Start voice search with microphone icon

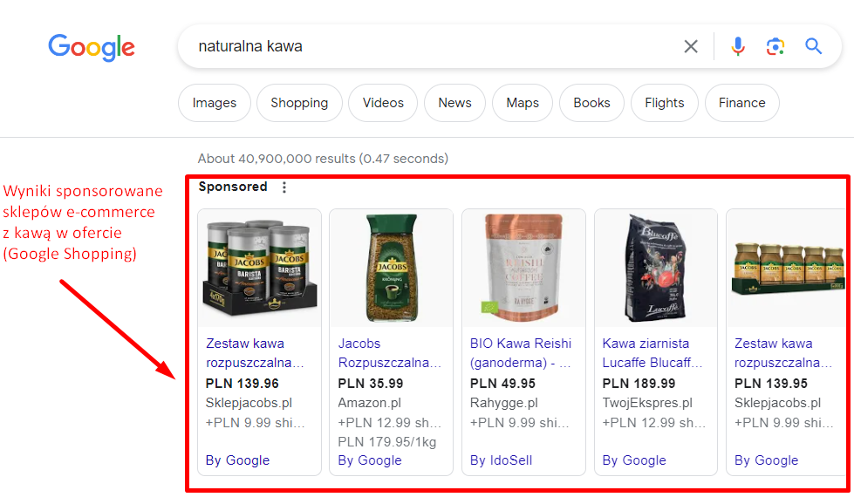tap(738, 47)
